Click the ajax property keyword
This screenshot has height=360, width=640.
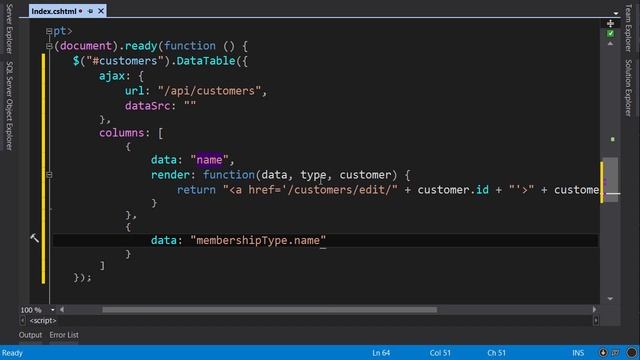coord(112,76)
